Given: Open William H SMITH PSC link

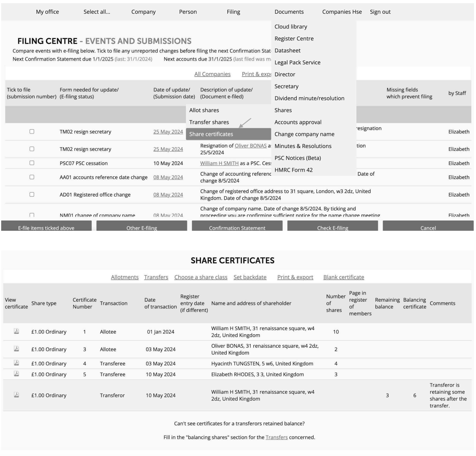Looking at the screenshot, I should click(x=220, y=163).
